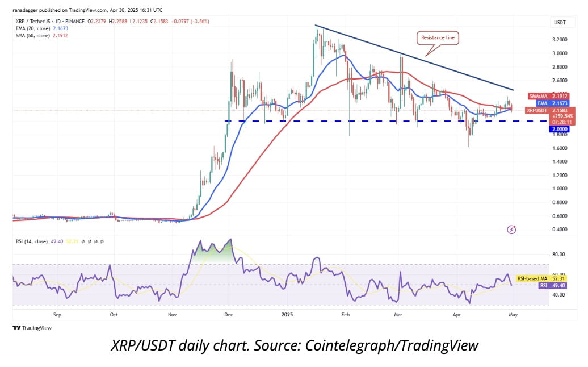Click the XRPUSDT 2.1583 price tag
The height and width of the screenshot is (367, 588).
[x=547, y=110]
